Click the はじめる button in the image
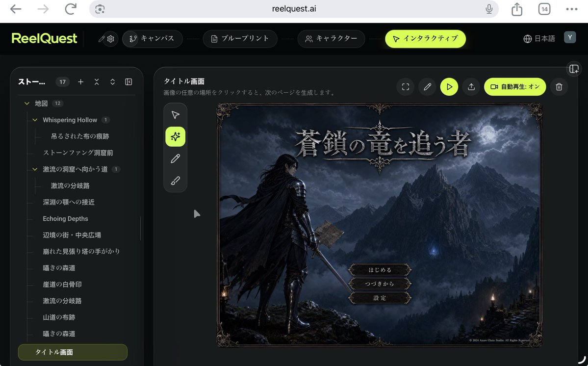This screenshot has height=366, width=588. (380, 270)
